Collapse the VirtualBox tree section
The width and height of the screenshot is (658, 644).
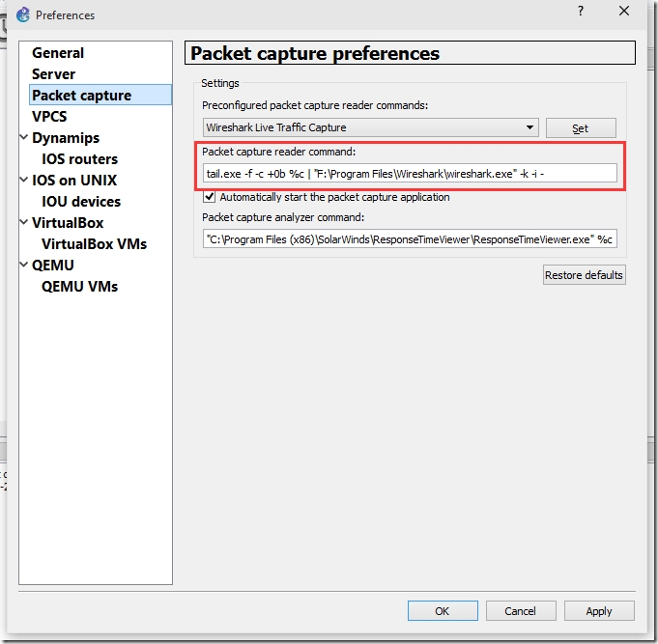(x=24, y=223)
